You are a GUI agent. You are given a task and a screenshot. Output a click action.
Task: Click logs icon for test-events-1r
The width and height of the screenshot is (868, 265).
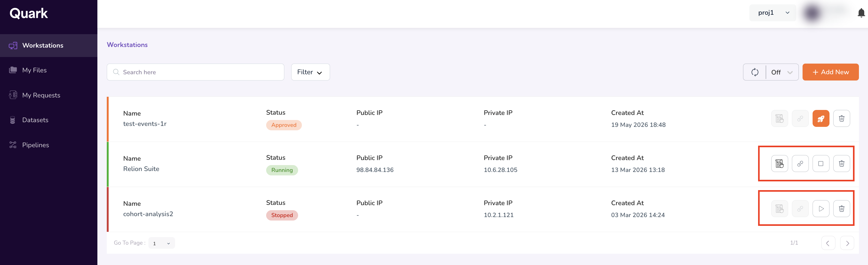pyautogui.click(x=779, y=118)
